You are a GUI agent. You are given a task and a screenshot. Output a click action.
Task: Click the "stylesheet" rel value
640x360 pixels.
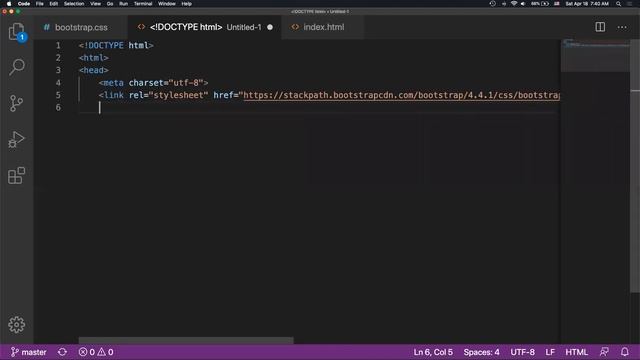click(x=178, y=95)
